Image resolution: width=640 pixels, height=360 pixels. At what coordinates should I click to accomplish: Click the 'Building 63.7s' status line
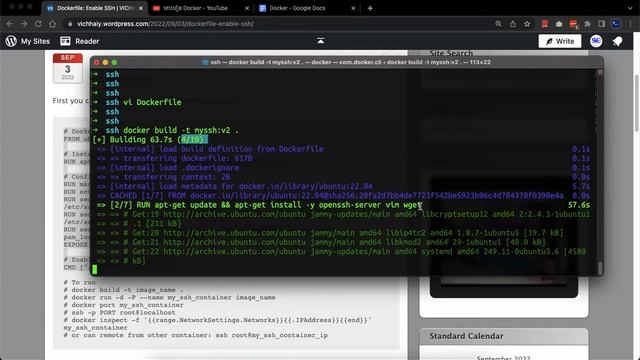[150, 140]
